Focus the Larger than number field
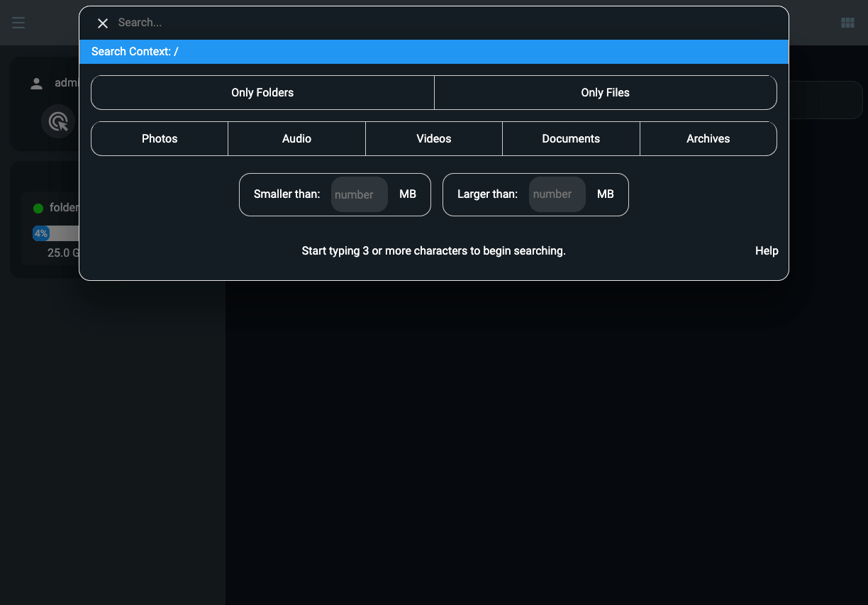 557,194
